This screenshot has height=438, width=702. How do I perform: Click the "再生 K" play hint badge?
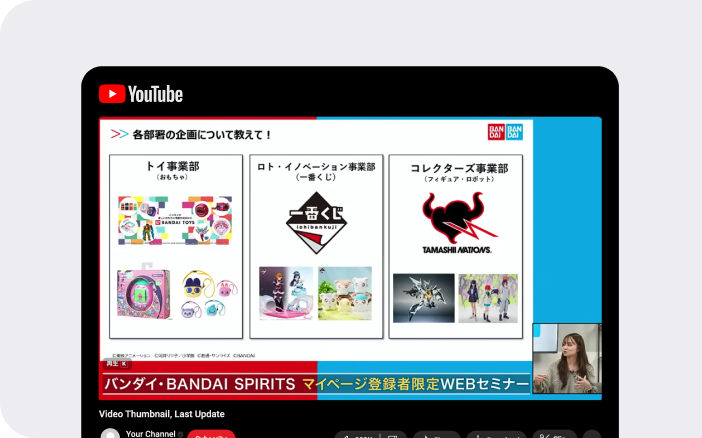point(117,363)
